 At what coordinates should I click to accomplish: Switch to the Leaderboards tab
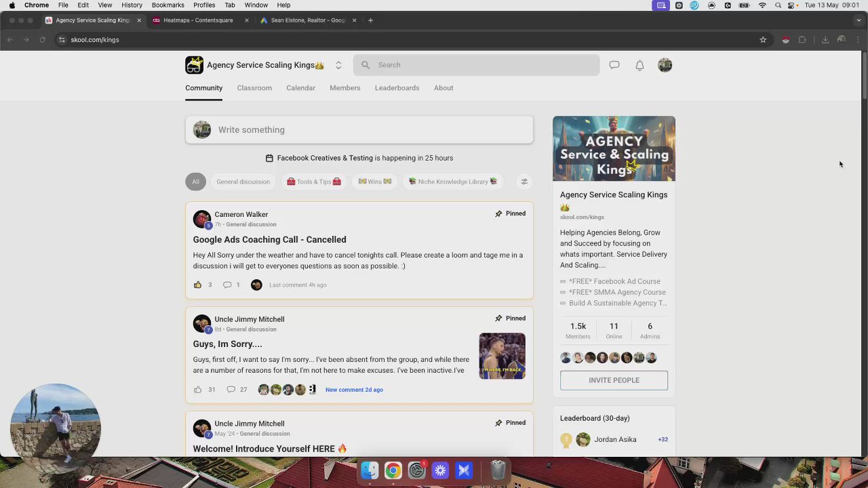point(397,88)
